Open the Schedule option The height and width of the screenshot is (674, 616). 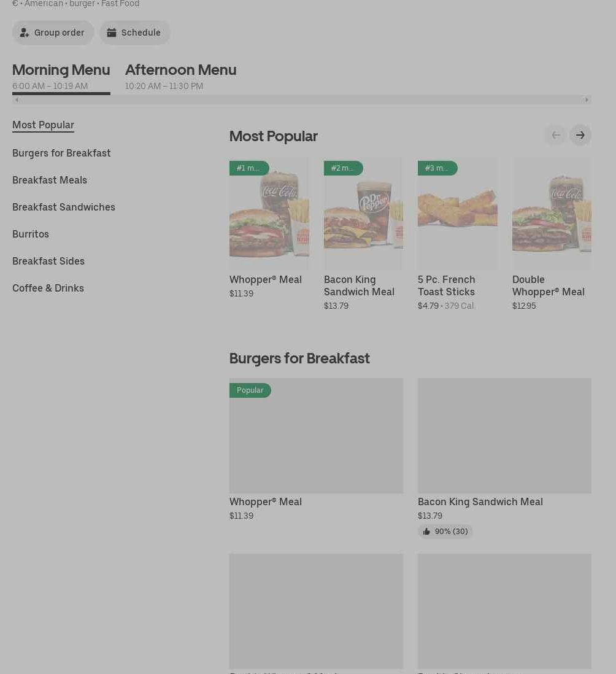[134, 33]
